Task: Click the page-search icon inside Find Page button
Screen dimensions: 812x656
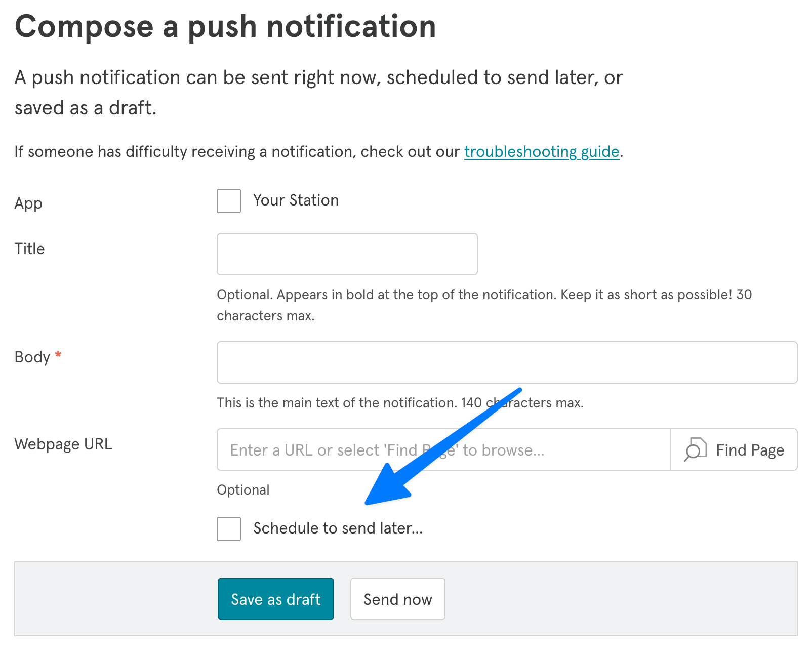Action: 696,449
